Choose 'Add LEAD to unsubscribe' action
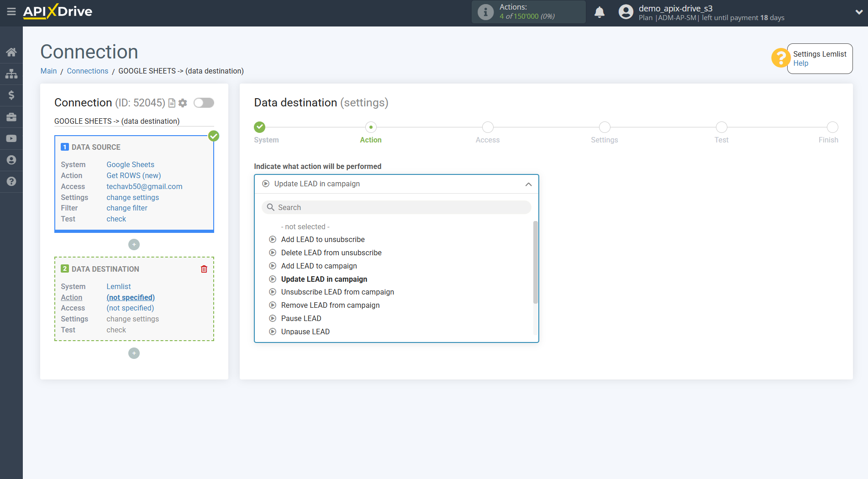Viewport: 868px width, 479px height. pyautogui.click(x=323, y=239)
